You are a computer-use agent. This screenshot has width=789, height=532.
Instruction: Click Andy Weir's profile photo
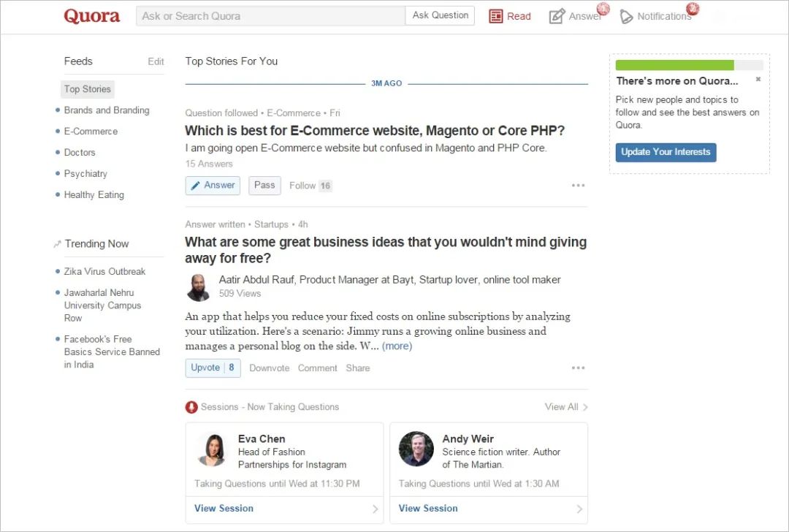point(416,449)
